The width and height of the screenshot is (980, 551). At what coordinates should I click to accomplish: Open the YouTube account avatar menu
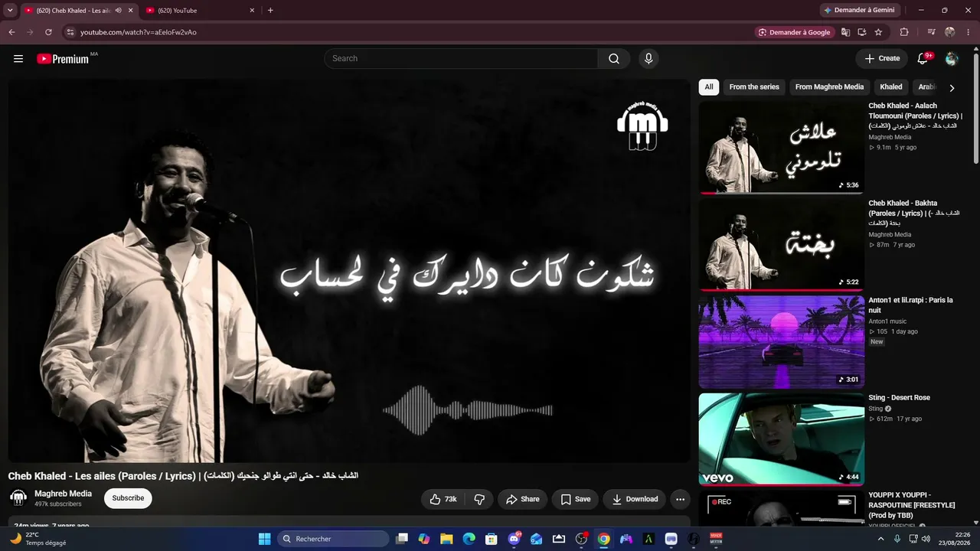point(952,59)
